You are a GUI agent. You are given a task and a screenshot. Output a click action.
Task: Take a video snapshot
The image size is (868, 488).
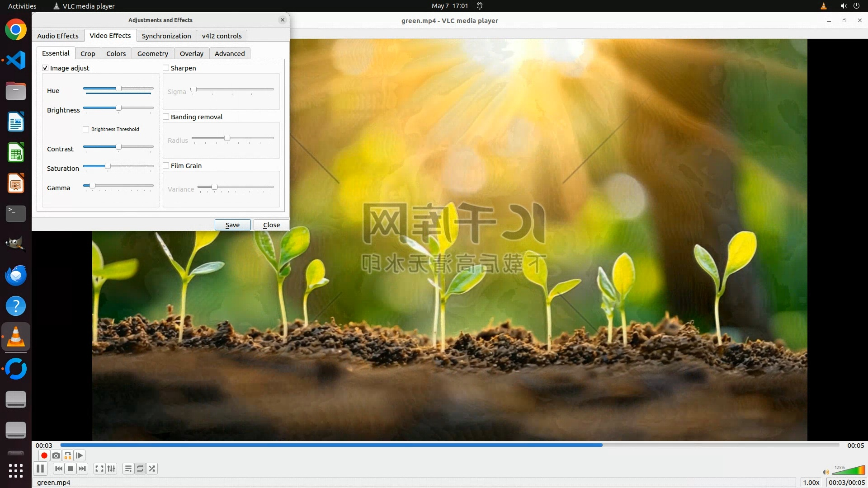pos(56,455)
